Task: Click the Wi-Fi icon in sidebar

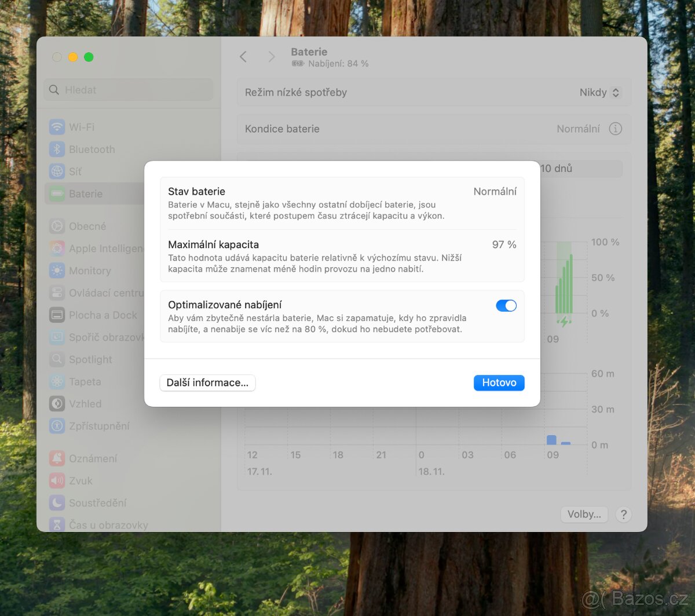Action: (57, 127)
